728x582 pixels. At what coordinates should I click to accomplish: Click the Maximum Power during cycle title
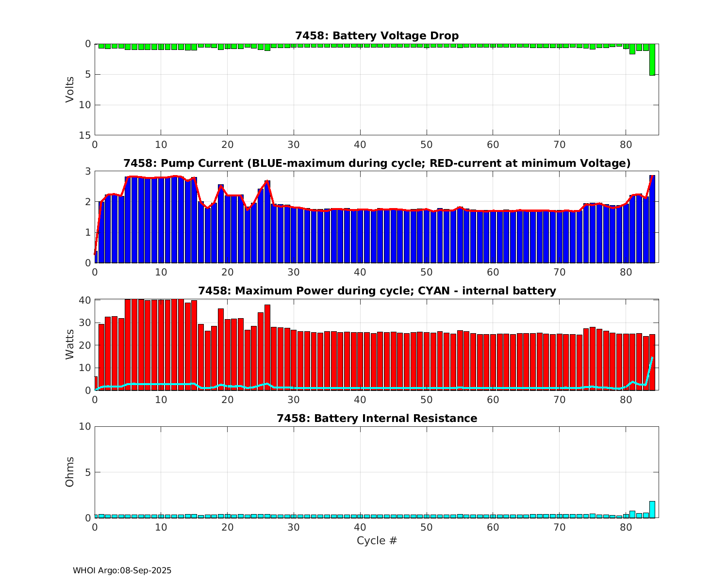pos(377,291)
